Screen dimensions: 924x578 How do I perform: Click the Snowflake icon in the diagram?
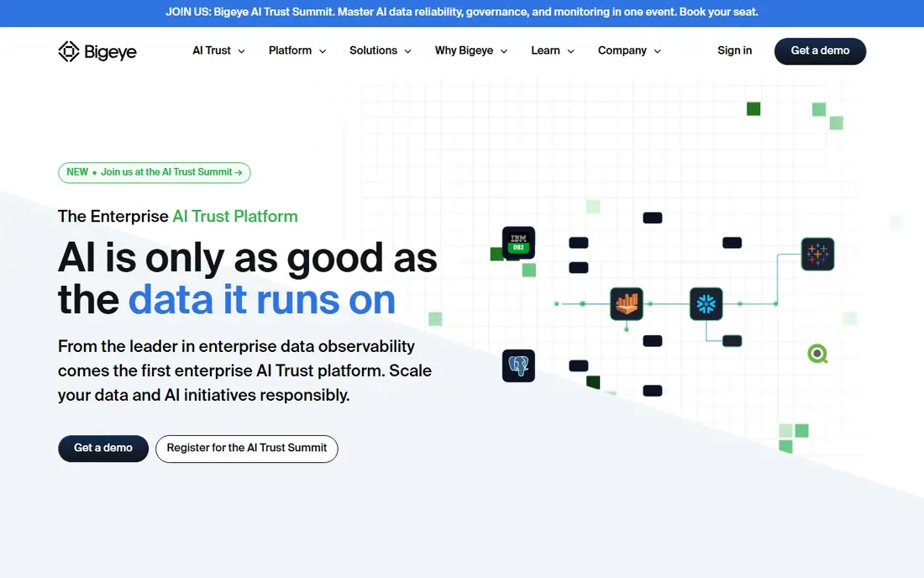click(x=706, y=304)
